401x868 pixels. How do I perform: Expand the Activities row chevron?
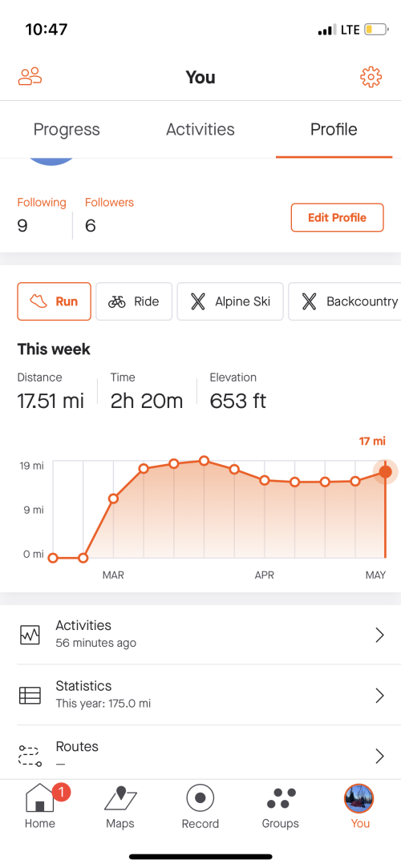[380, 635]
